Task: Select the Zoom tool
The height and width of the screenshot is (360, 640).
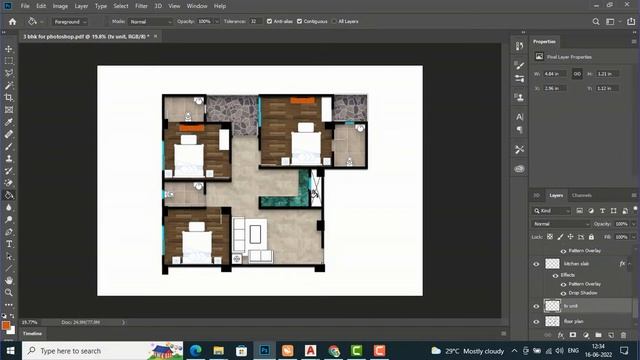Action: [9, 293]
